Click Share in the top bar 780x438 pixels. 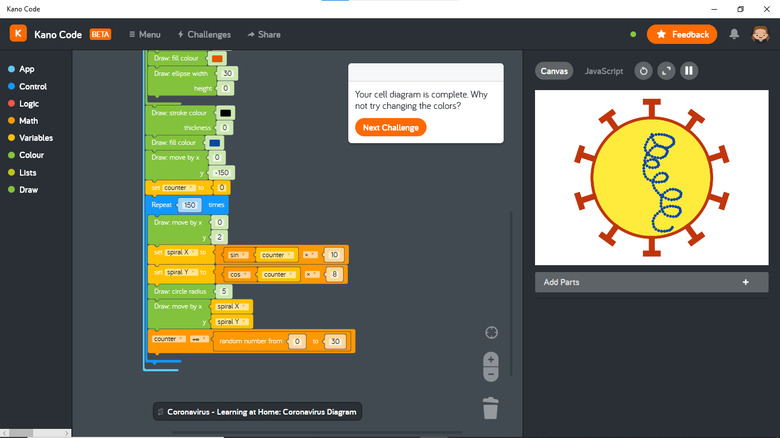264,34
